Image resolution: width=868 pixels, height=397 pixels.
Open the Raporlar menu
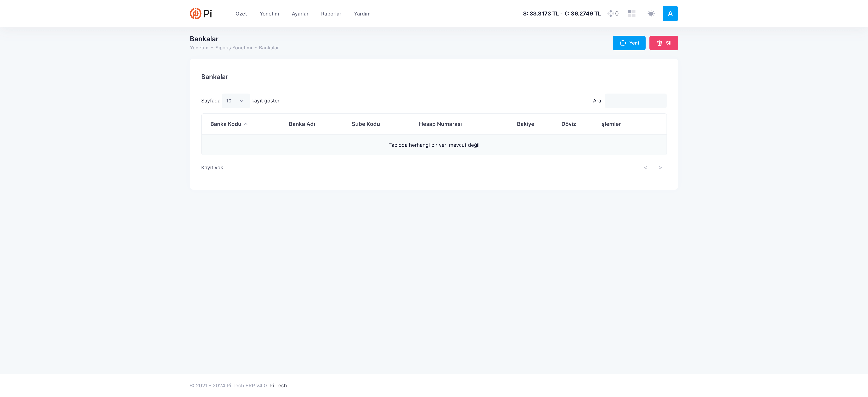point(331,14)
